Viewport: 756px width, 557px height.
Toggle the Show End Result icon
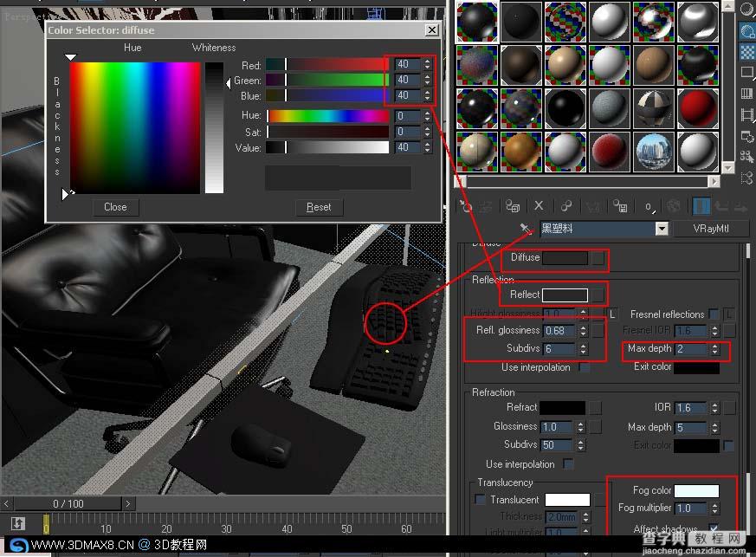701,206
